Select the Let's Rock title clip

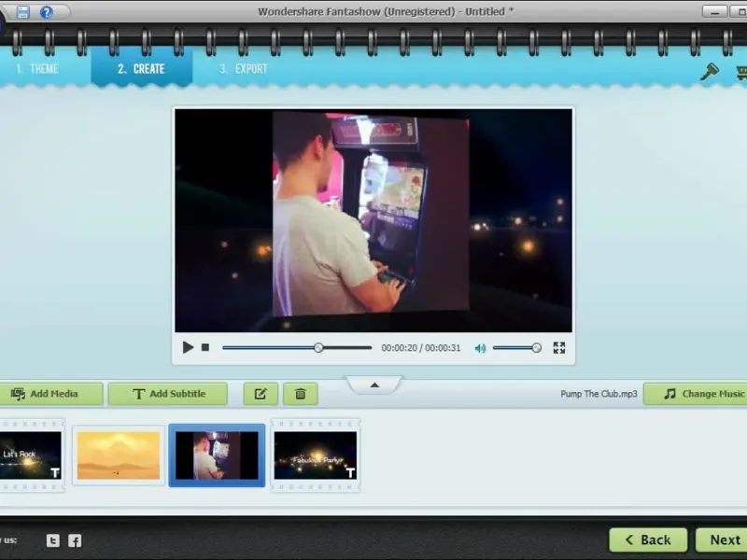pyautogui.click(x=31, y=455)
